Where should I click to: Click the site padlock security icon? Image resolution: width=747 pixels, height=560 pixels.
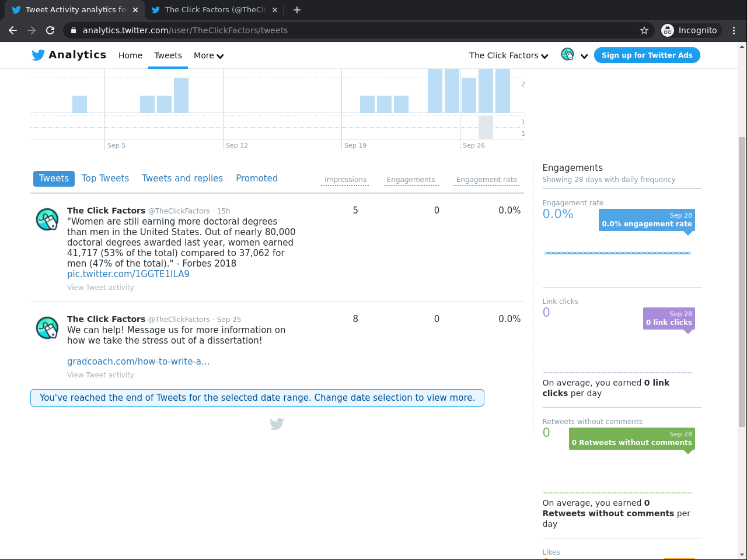click(73, 30)
